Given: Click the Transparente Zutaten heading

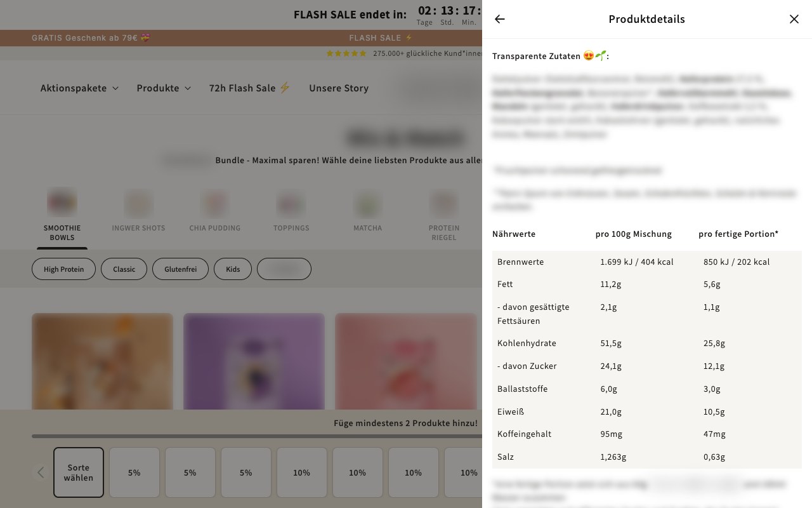Looking at the screenshot, I should click(551, 56).
